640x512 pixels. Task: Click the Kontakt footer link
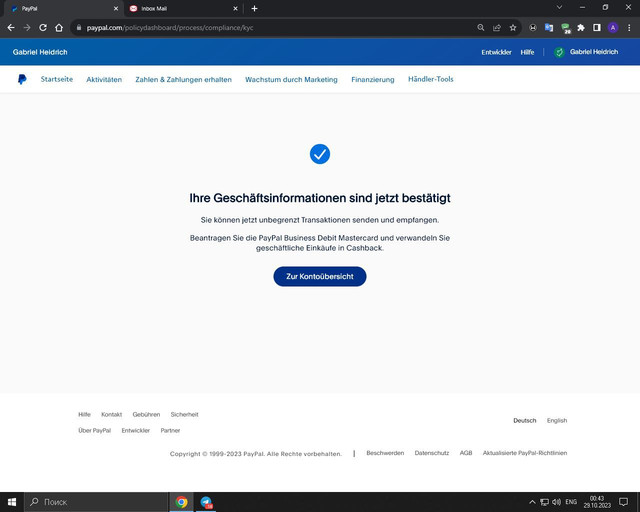111,414
